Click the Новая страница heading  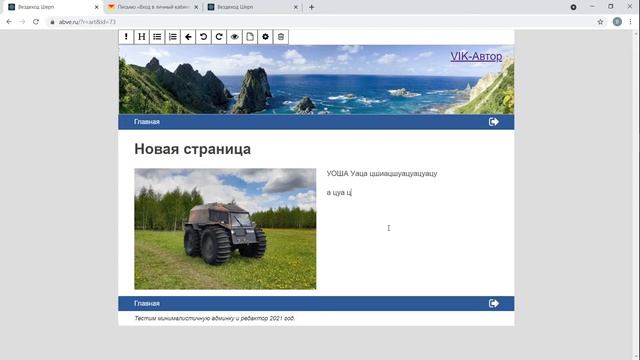(x=193, y=149)
